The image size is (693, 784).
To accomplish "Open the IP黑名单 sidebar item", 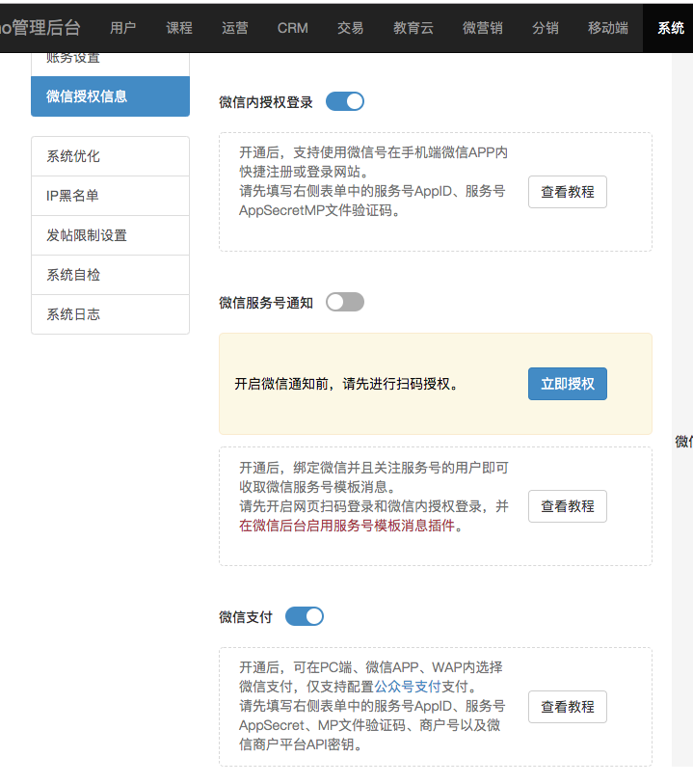I will pos(110,196).
